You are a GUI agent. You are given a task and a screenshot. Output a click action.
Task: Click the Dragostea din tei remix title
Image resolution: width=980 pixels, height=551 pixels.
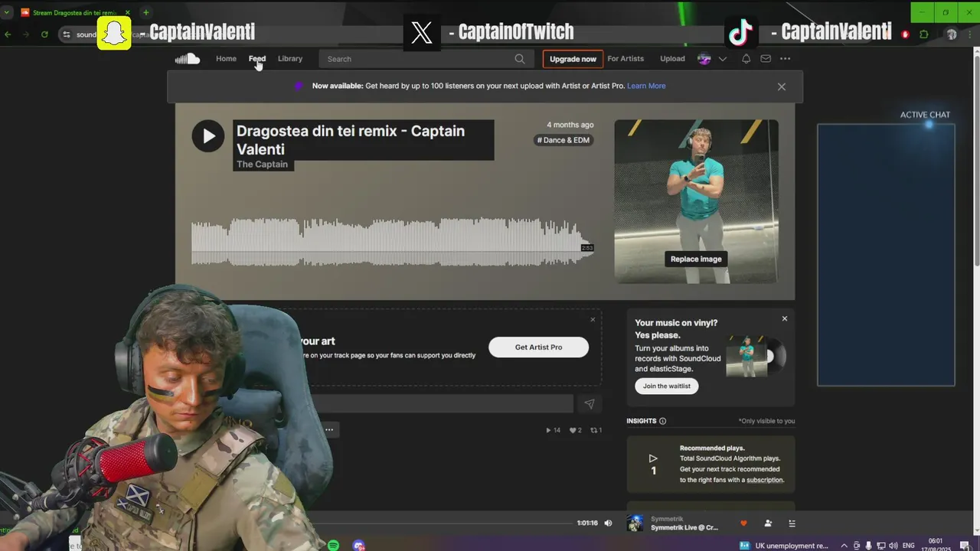[351, 140]
